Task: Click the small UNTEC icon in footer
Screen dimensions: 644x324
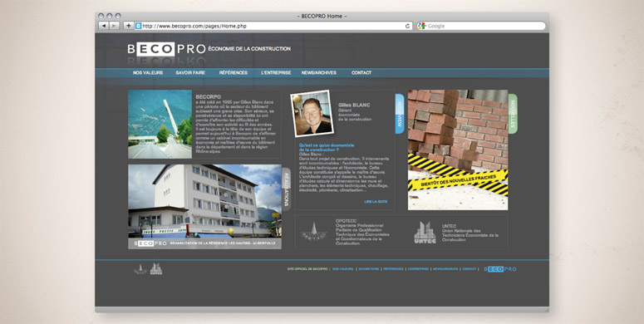Action: [x=156, y=269]
